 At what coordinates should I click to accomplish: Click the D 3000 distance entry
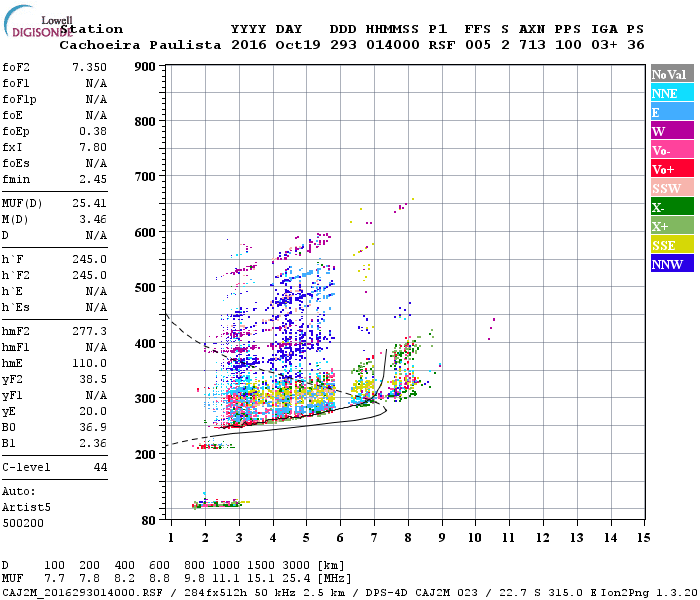pyautogui.click(x=296, y=565)
